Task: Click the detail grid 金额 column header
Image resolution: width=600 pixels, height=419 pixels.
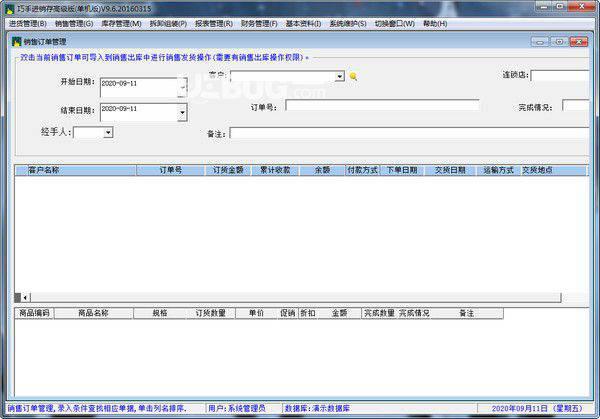Action: point(339,313)
